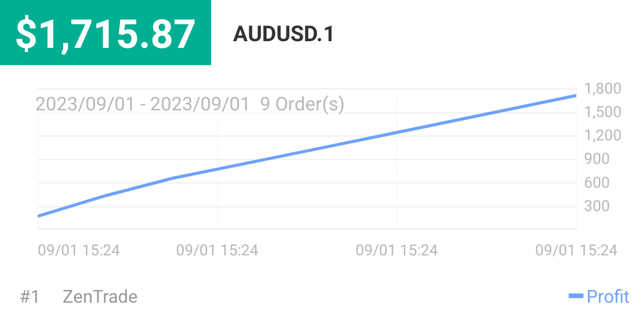Select the second x-axis time label from left

coord(217,250)
